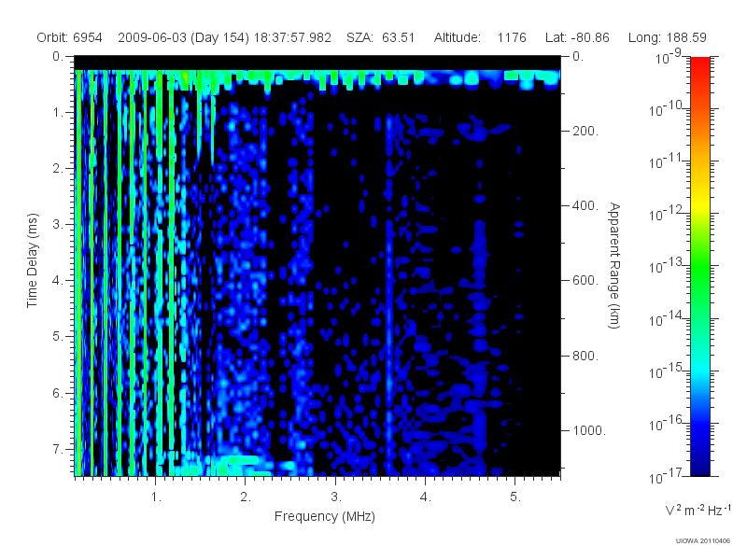Click the time delay tick label '4.'
The image size is (747, 560).
pyautogui.click(x=58, y=281)
